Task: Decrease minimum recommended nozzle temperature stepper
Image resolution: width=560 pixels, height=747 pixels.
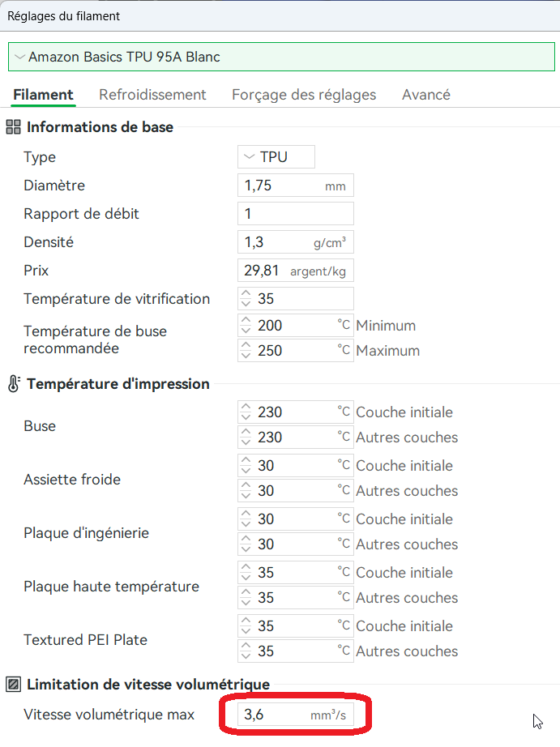Action: coord(246,330)
